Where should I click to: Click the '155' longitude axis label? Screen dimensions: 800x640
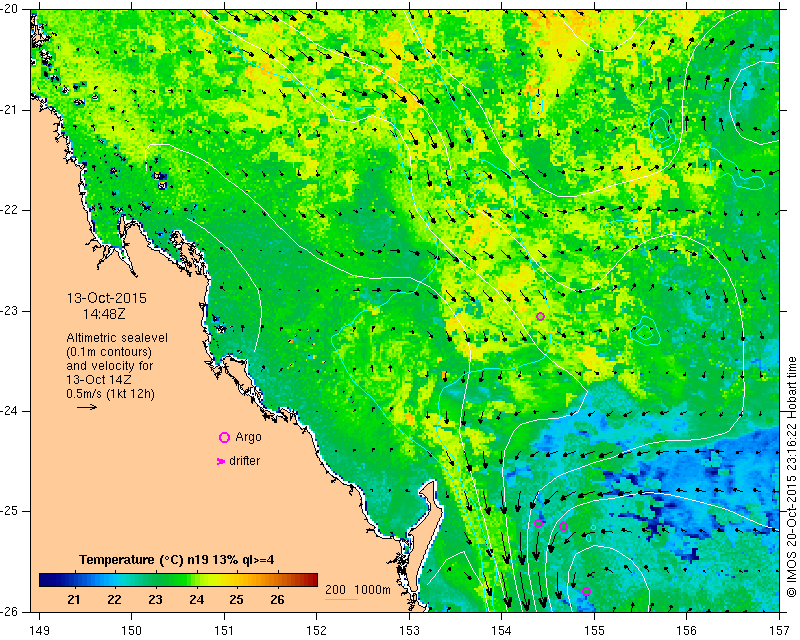(594, 631)
